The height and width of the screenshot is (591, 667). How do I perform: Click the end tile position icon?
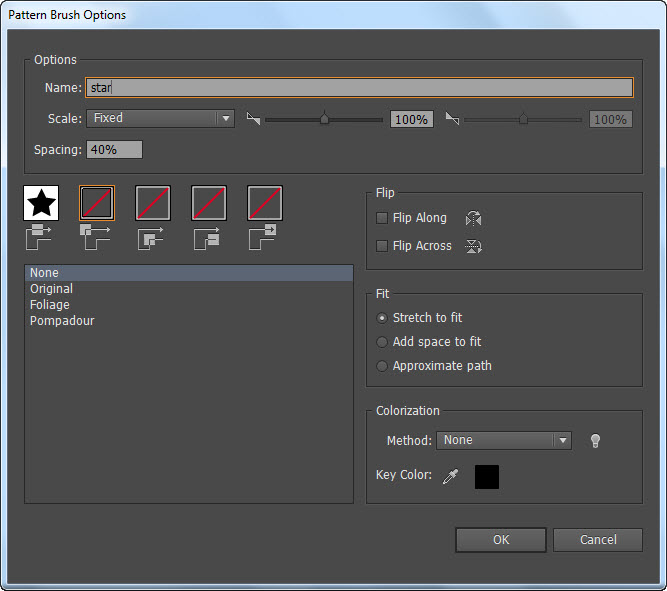262,237
